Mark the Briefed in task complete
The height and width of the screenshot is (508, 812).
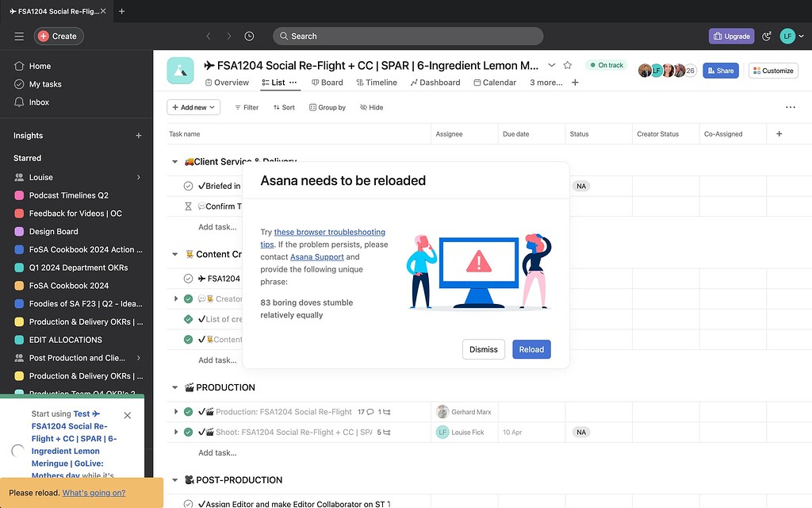187,187
